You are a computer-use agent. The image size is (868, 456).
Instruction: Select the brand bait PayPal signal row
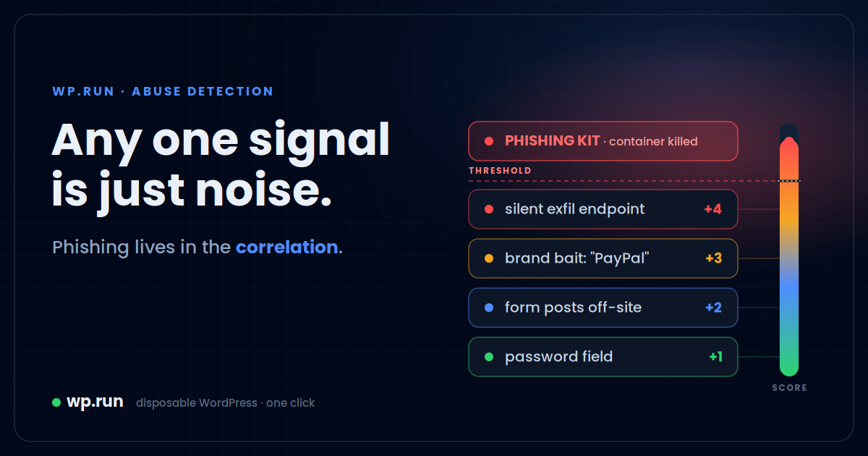(x=603, y=258)
